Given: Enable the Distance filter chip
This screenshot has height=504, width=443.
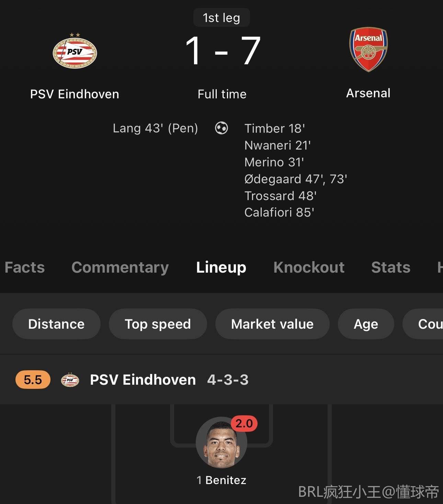Looking at the screenshot, I should click(56, 324).
